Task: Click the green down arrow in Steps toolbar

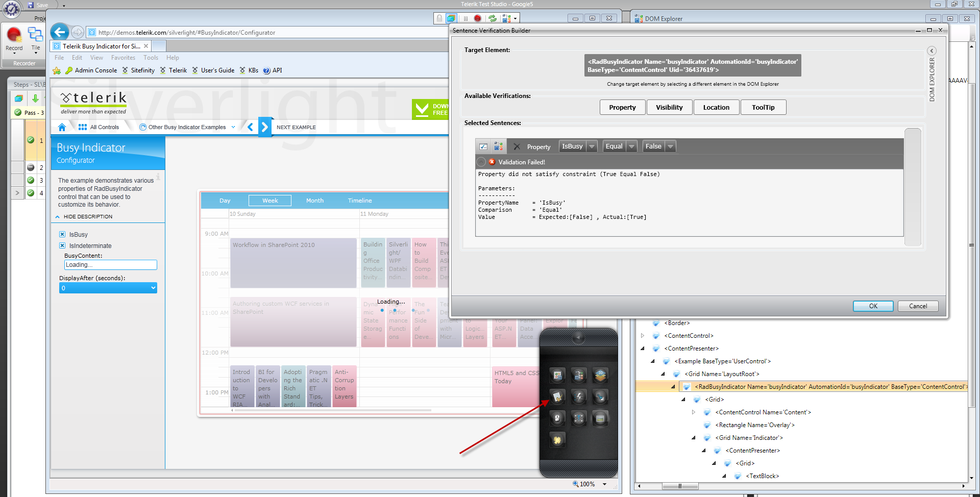Action: 35,98
